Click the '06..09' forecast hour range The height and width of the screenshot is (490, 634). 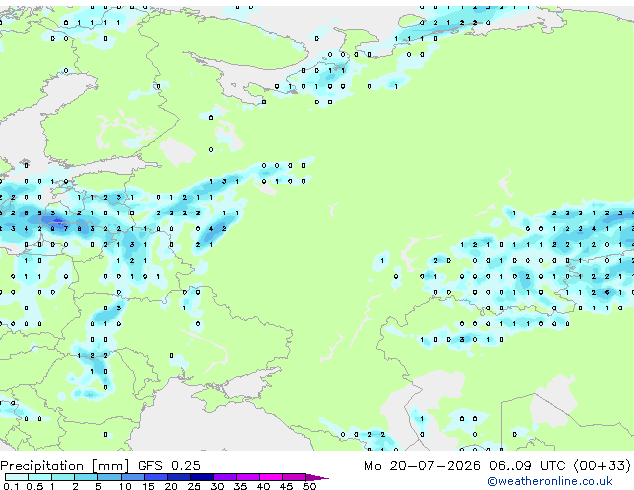tap(510, 466)
